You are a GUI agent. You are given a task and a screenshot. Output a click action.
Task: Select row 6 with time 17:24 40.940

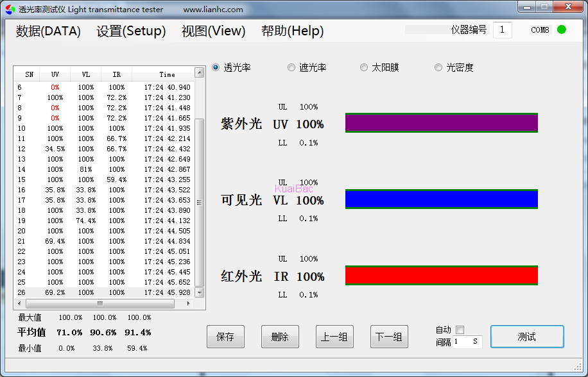(104, 87)
